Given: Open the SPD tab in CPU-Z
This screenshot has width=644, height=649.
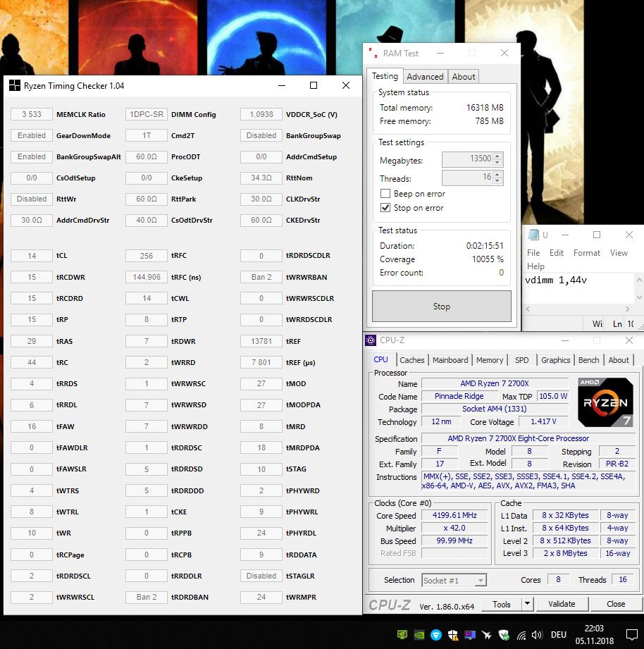Looking at the screenshot, I should pos(522,360).
